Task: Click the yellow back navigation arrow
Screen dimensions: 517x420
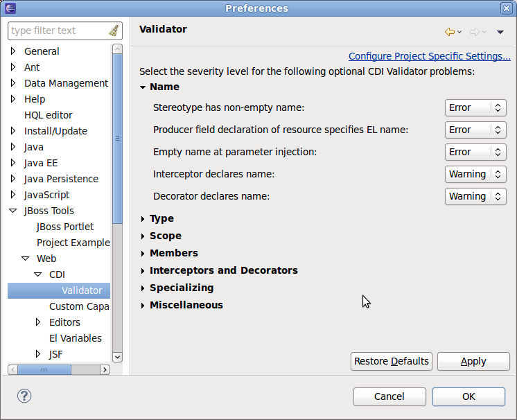Action: [x=449, y=32]
